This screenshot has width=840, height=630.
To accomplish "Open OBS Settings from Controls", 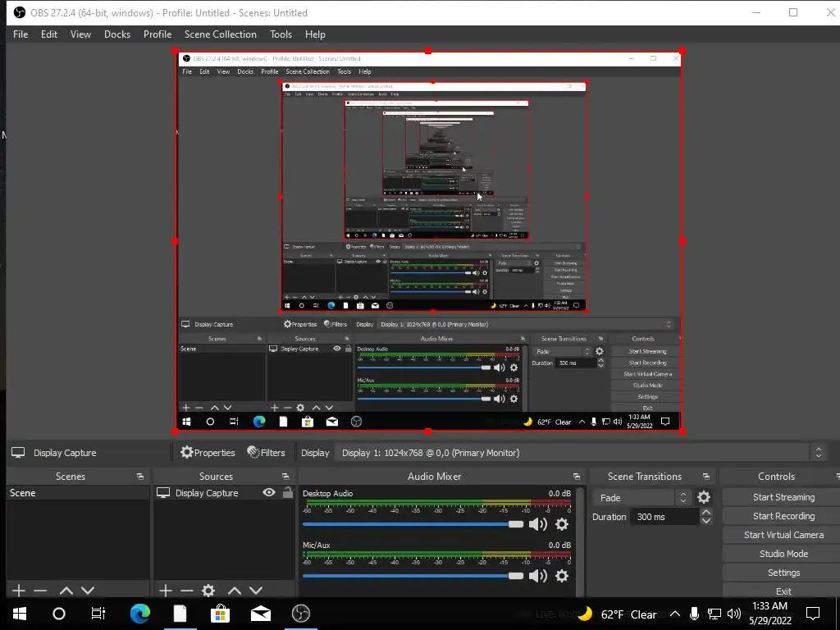I will tap(783, 573).
